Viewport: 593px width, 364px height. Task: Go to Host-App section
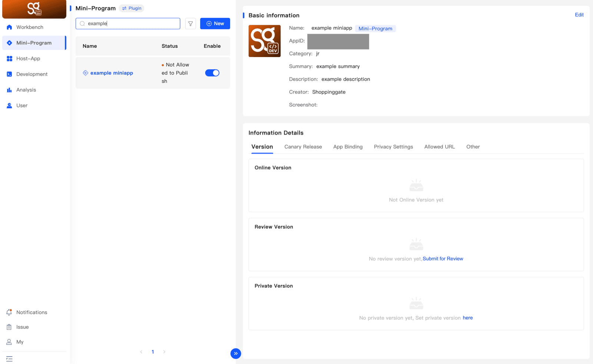click(x=28, y=59)
